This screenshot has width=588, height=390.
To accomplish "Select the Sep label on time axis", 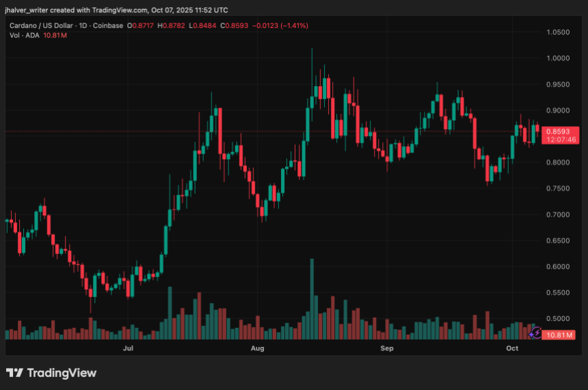I will coord(387,348).
